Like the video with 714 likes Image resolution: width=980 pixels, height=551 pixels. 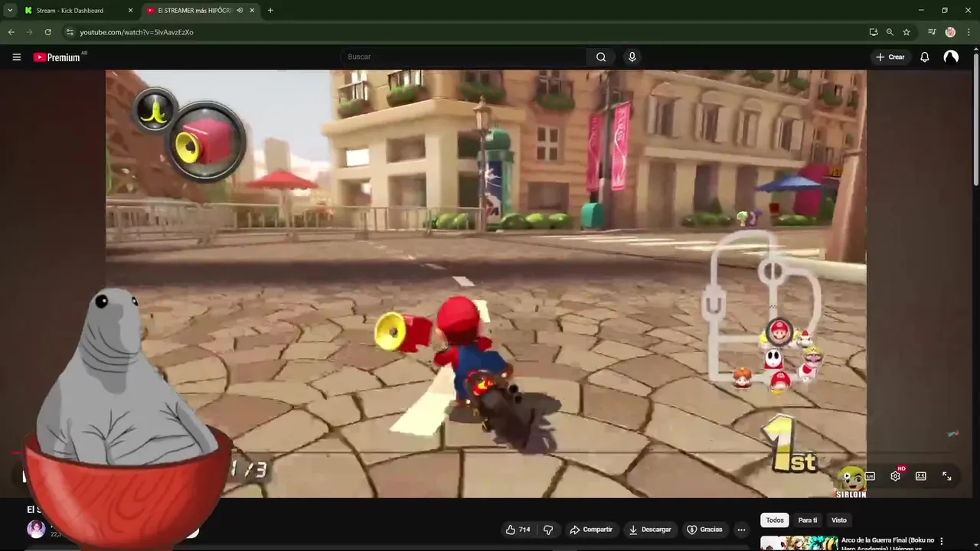(518, 530)
